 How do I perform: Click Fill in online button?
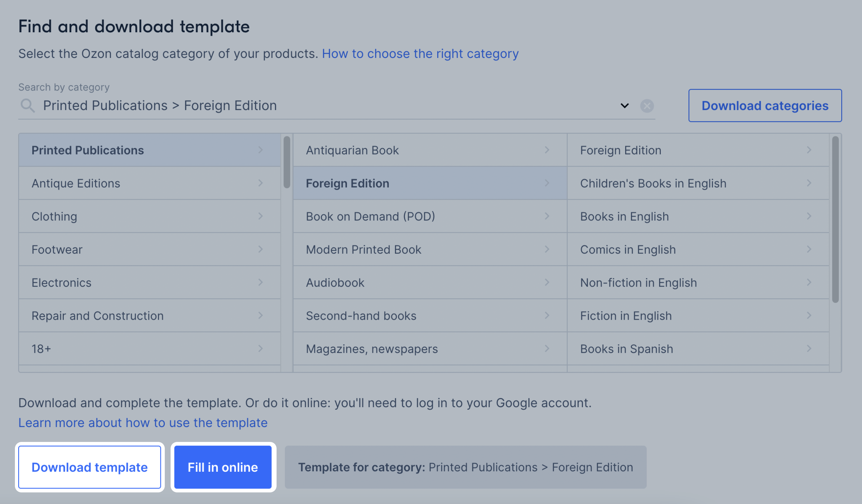[x=223, y=467]
